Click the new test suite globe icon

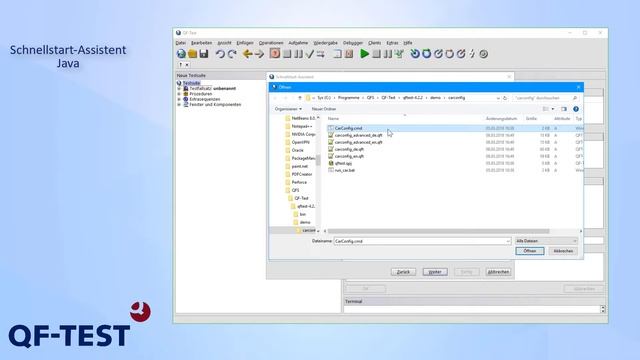click(181, 53)
